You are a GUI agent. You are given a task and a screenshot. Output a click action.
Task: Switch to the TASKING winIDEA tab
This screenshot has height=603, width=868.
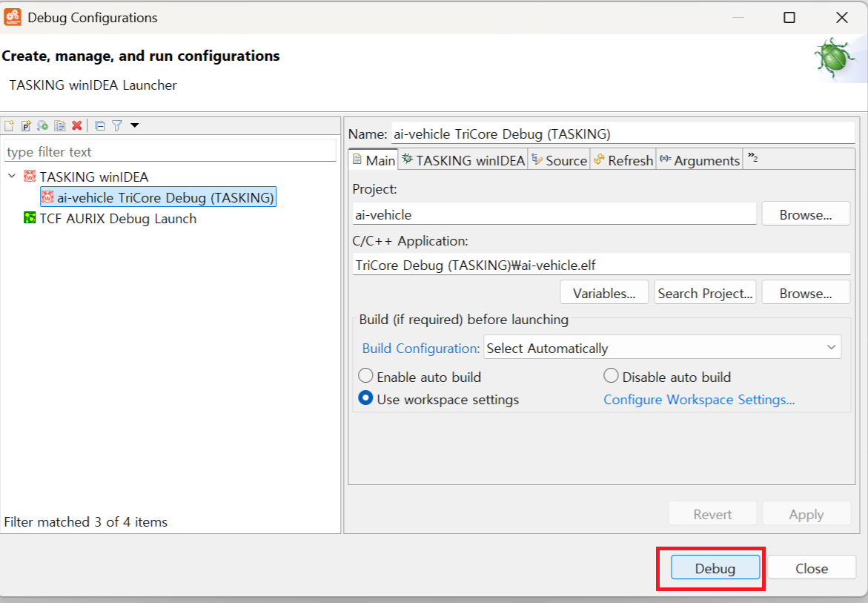coord(463,160)
